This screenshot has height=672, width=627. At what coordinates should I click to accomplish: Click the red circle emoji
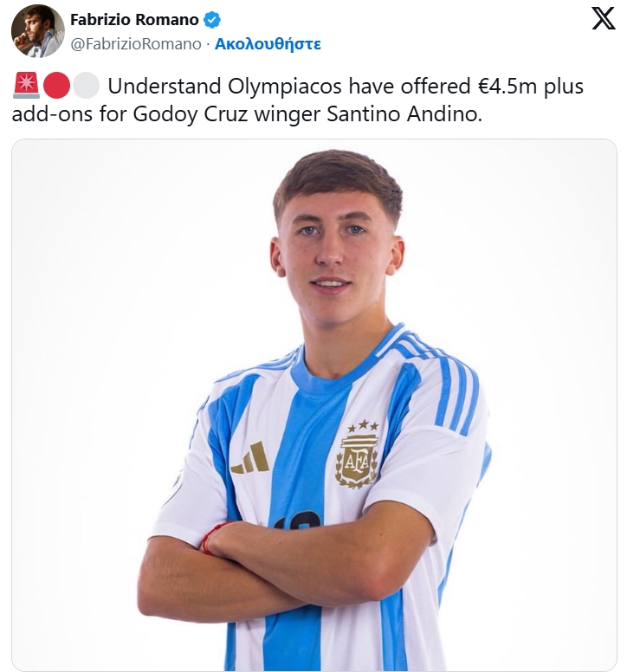[x=56, y=86]
